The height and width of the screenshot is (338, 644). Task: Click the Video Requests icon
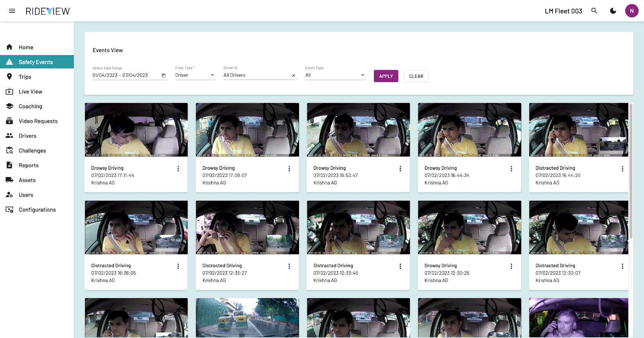click(x=10, y=121)
